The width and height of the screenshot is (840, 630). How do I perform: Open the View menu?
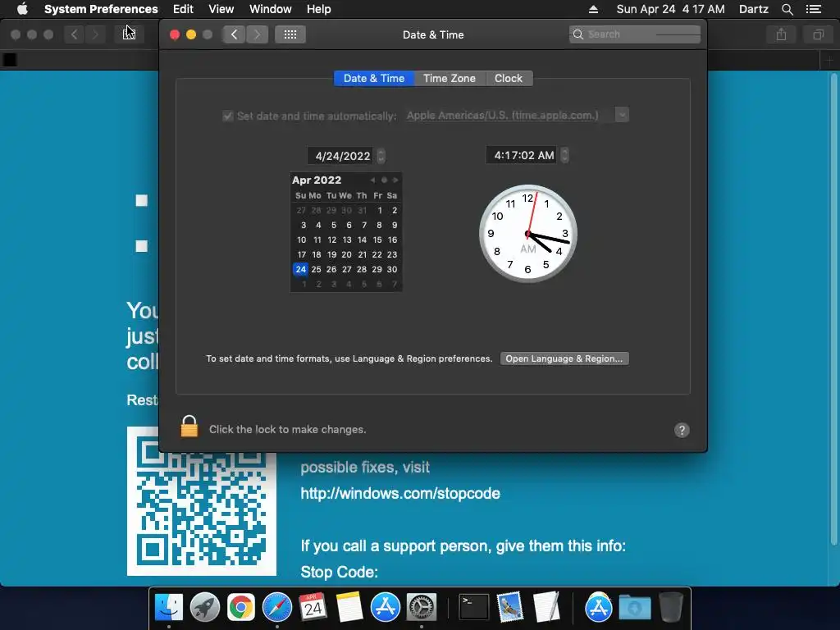[221, 9]
